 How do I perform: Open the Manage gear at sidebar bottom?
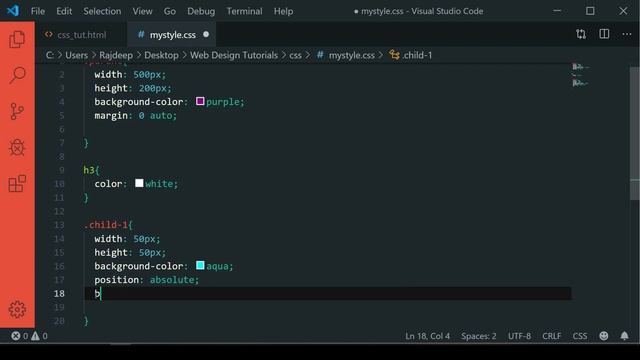point(17,310)
